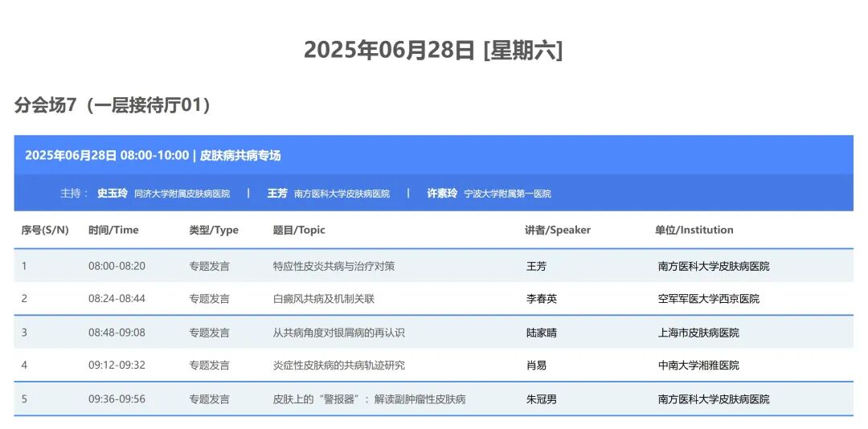Click 专题发言 in the 09:36-09:56 row
Viewport: 868px width, 429px height.
point(209,399)
